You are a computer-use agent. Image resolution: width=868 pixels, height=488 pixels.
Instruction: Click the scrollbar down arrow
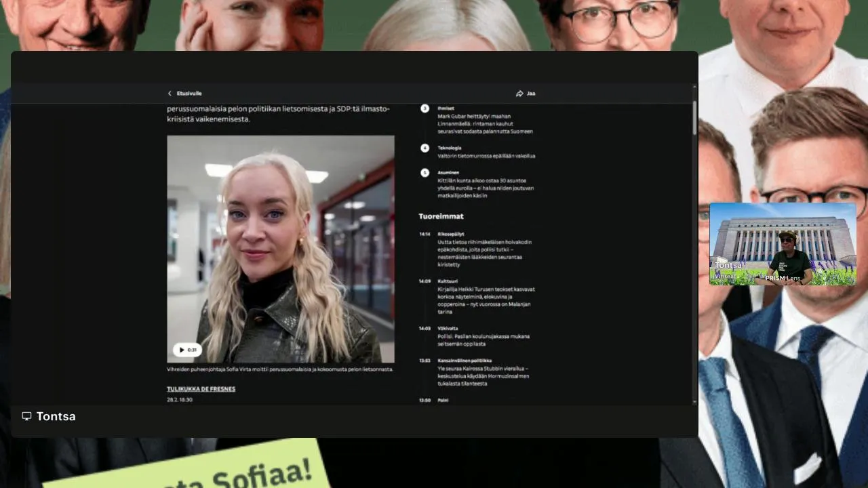(694, 402)
